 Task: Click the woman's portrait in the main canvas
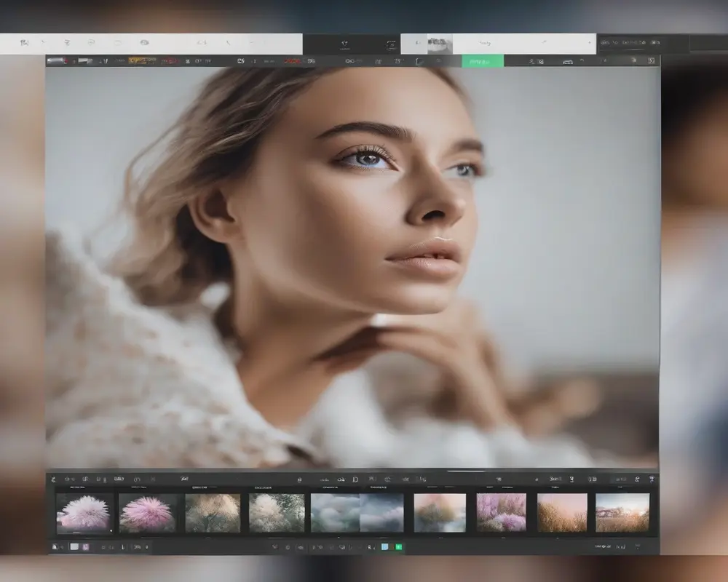(352, 267)
